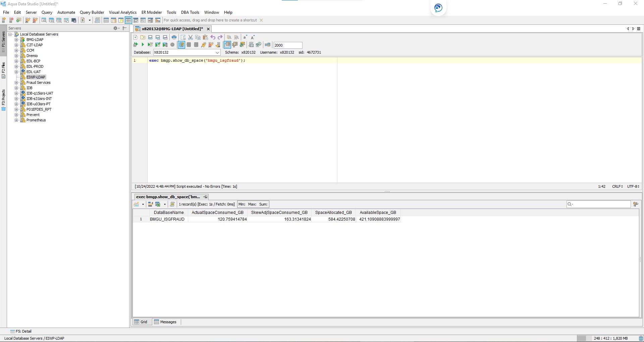This screenshot has height=342, width=644.
Task: Open the Database dropdown showing X820132
Action: click(217, 53)
